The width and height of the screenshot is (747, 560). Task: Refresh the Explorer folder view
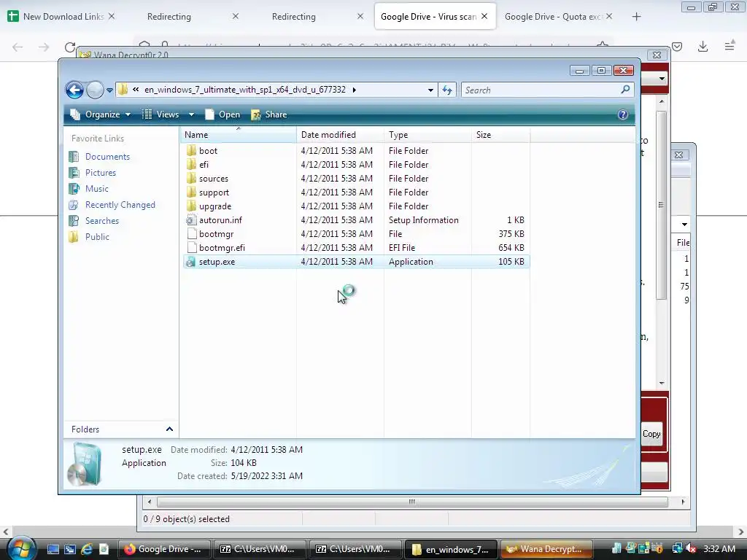pos(447,90)
